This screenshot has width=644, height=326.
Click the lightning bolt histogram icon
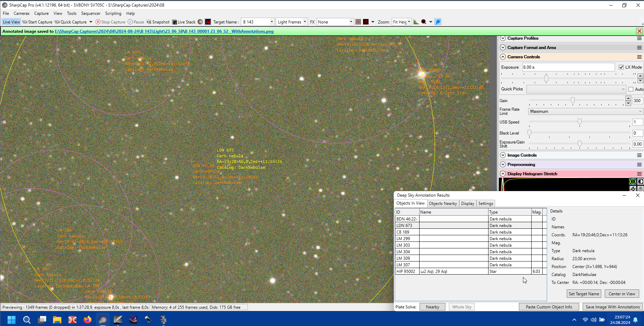pyautogui.click(x=633, y=189)
